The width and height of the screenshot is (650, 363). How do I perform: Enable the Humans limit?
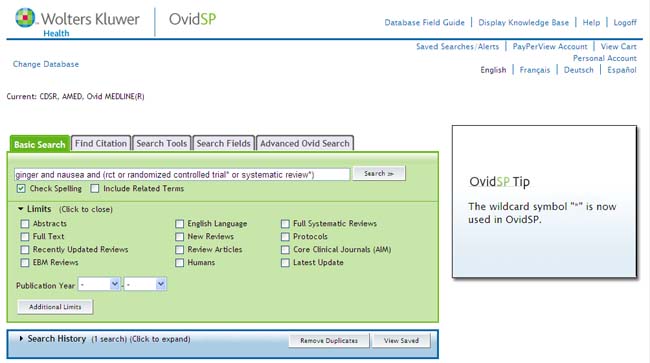coord(179,263)
